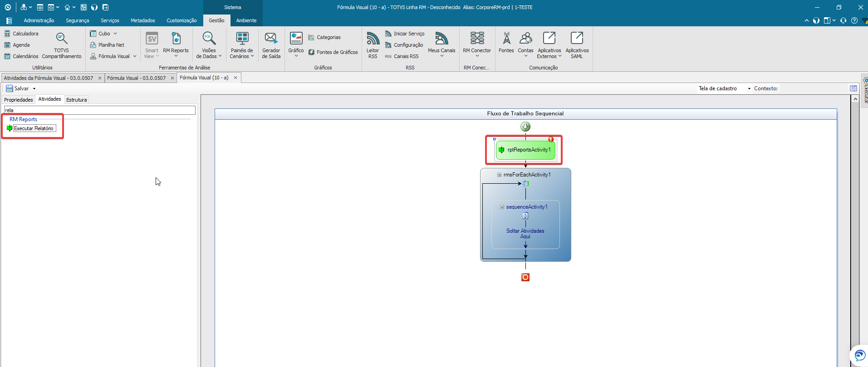
Task: Open the Planilha Net tool
Action: point(107,45)
